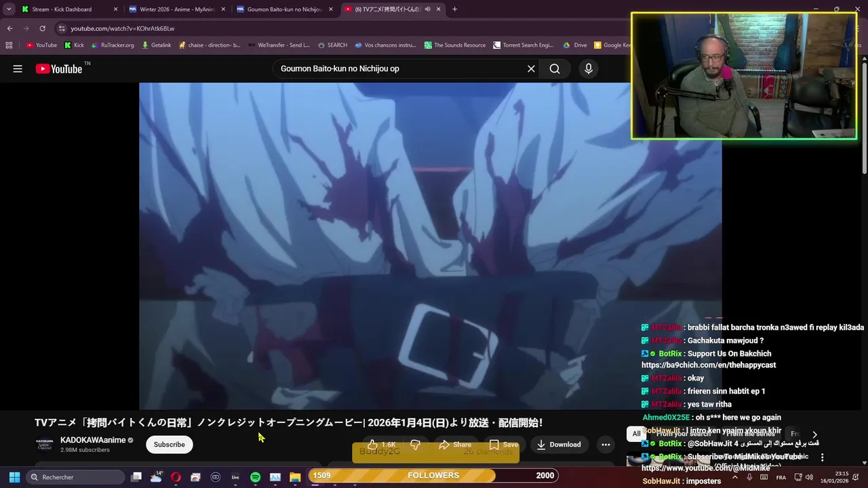Viewport: 868px width, 488px height.
Task: Open weather widget on taskbar
Action: pos(156,477)
